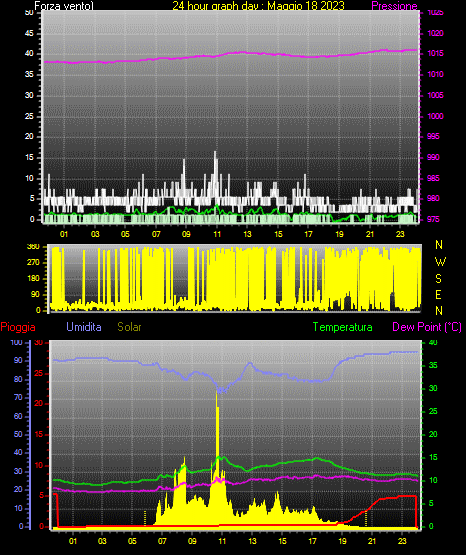Image resolution: width=466 pixels, height=555 pixels.
Task: Click the 35 temperature axis value
Action: coord(433,365)
